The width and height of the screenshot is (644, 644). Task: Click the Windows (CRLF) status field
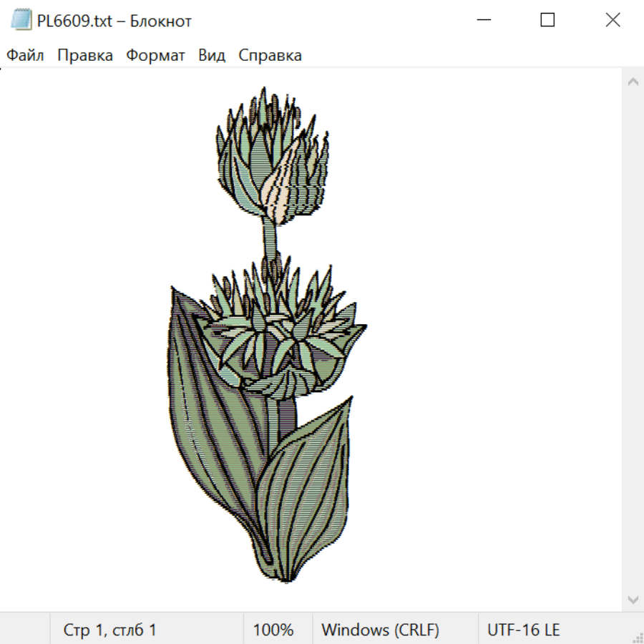(x=380, y=630)
